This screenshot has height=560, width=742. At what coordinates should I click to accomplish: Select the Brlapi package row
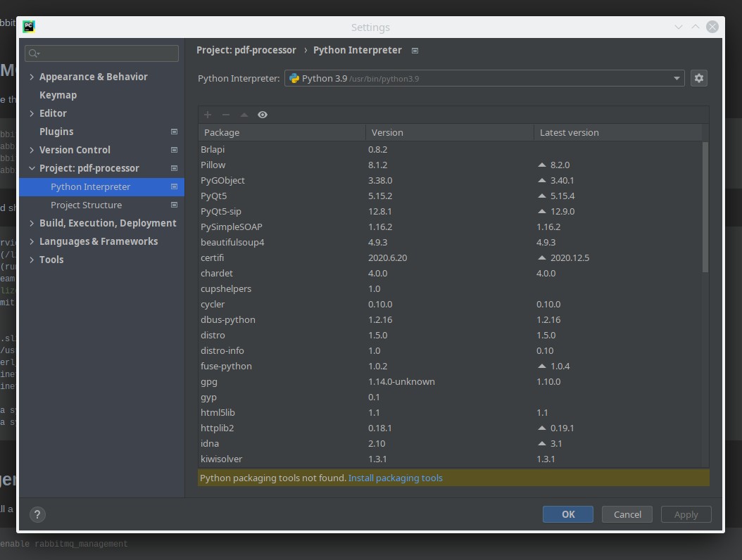click(450, 149)
